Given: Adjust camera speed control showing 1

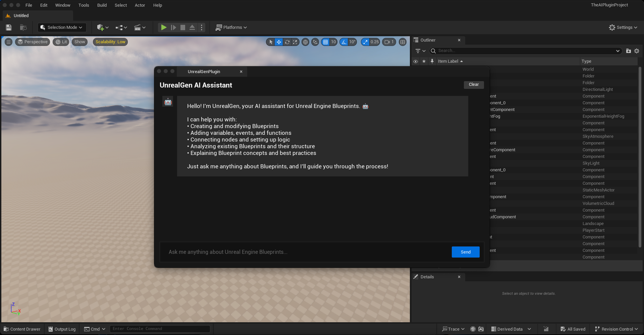Looking at the screenshot, I should [389, 42].
